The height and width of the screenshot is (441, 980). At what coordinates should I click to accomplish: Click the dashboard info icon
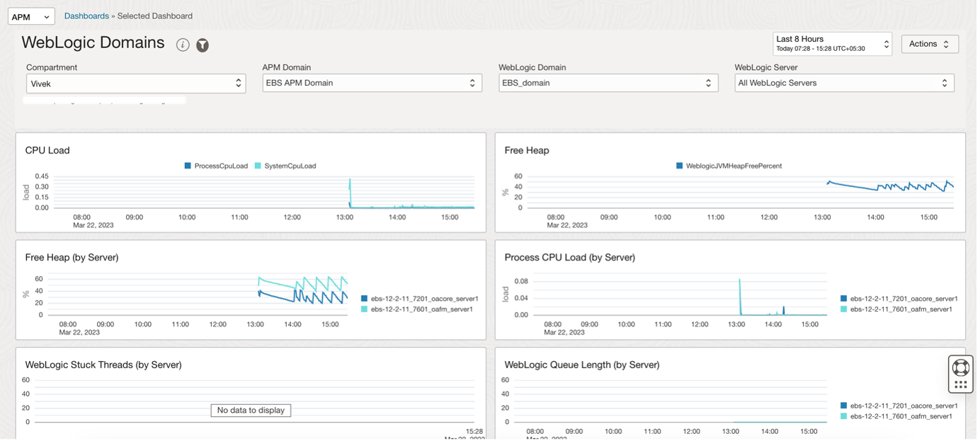tap(183, 45)
